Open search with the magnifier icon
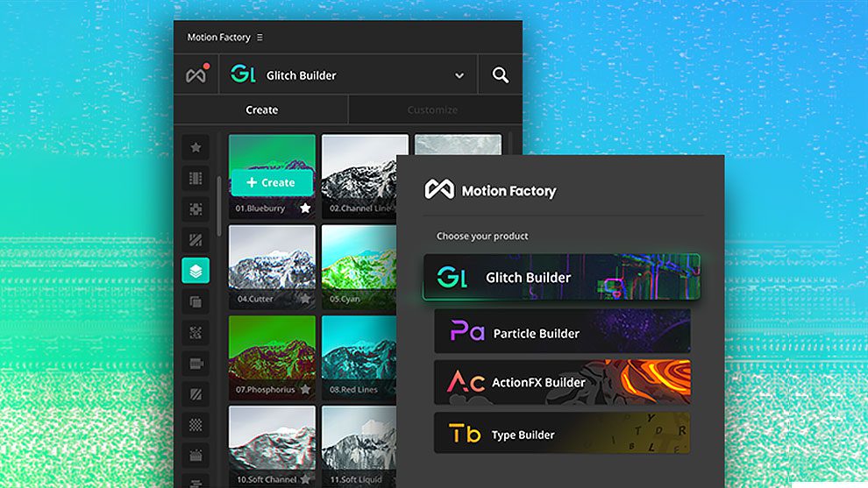 [x=500, y=74]
